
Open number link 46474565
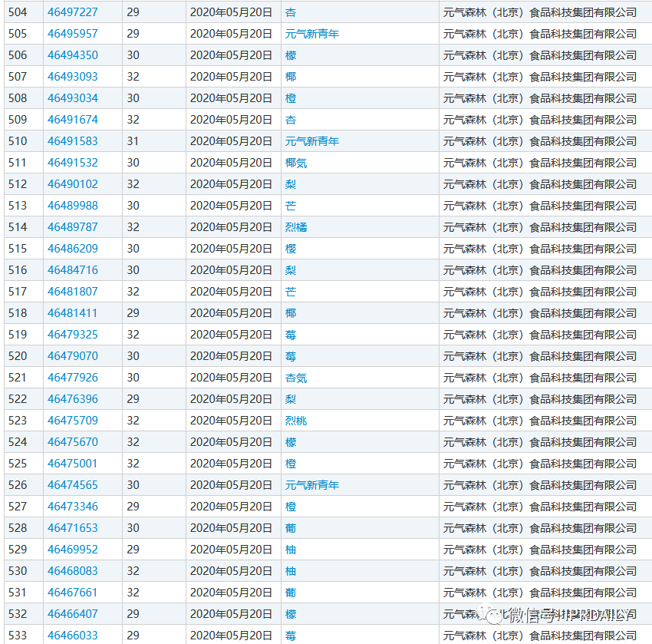pos(73,485)
